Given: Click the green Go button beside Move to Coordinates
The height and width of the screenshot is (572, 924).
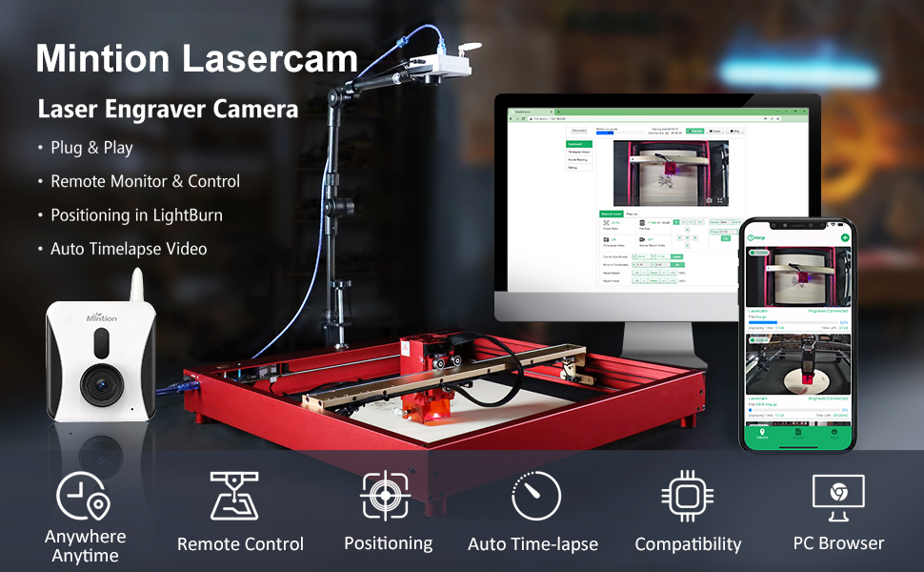Looking at the screenshot, I should point(677,265).
